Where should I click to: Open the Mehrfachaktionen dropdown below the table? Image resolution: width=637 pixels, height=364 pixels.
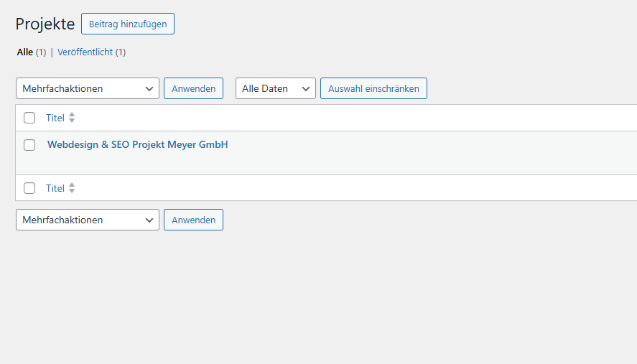point(88,220)
